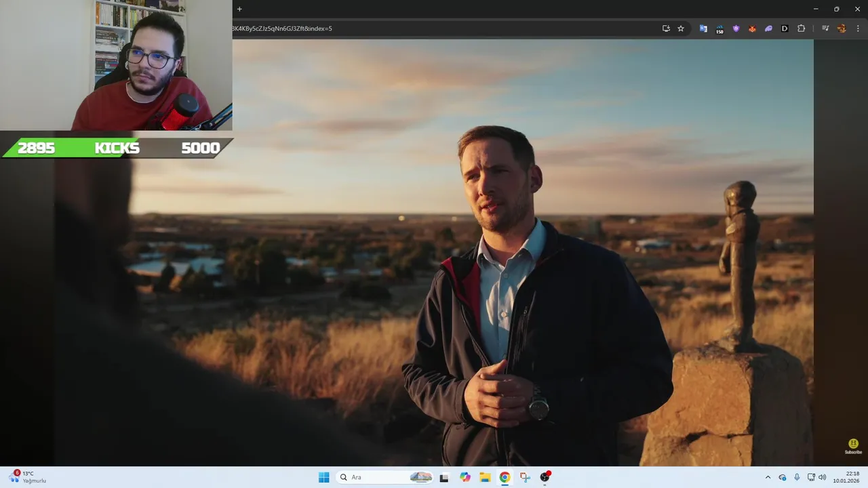The width and height of the screenshot is (868, 488).
Task: Switch to Google Chrome in taskbar
Action: [x=505, y=477]
